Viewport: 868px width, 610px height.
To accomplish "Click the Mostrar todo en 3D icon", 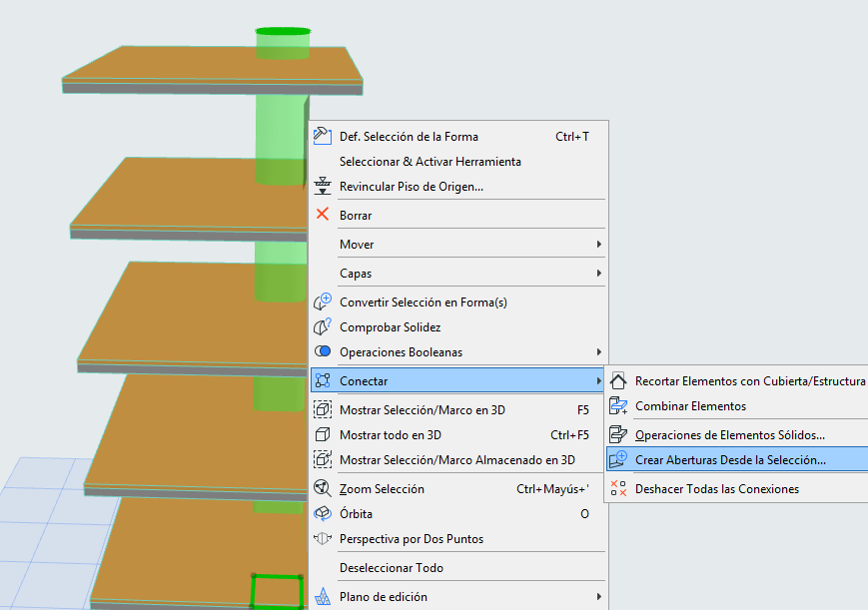I will coord(323,434).
